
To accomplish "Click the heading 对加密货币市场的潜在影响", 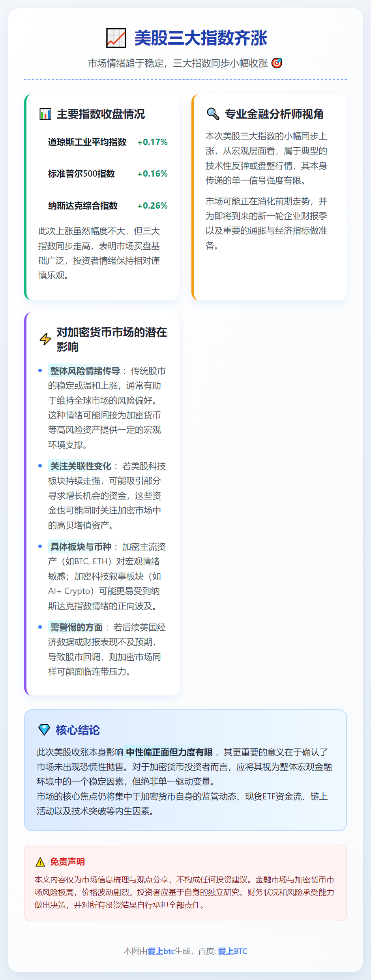I will coord(112,339).
